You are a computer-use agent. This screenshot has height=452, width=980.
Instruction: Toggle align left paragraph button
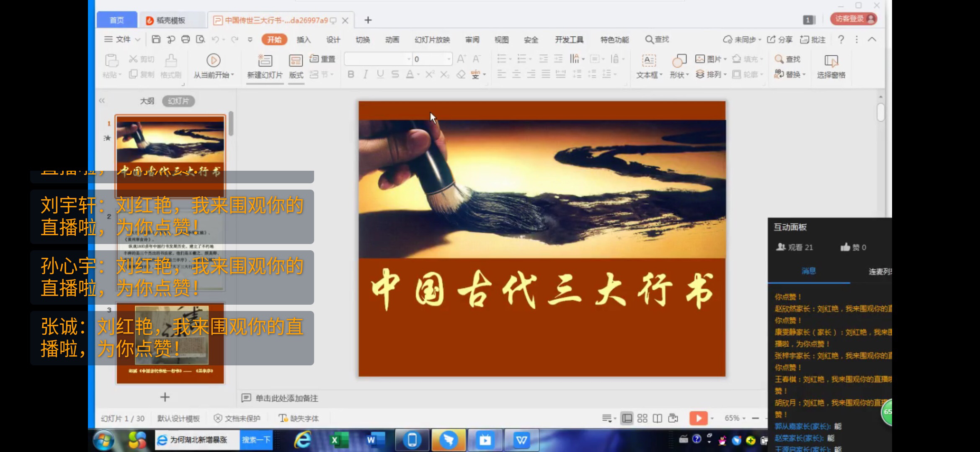click(x=502, y=74)
